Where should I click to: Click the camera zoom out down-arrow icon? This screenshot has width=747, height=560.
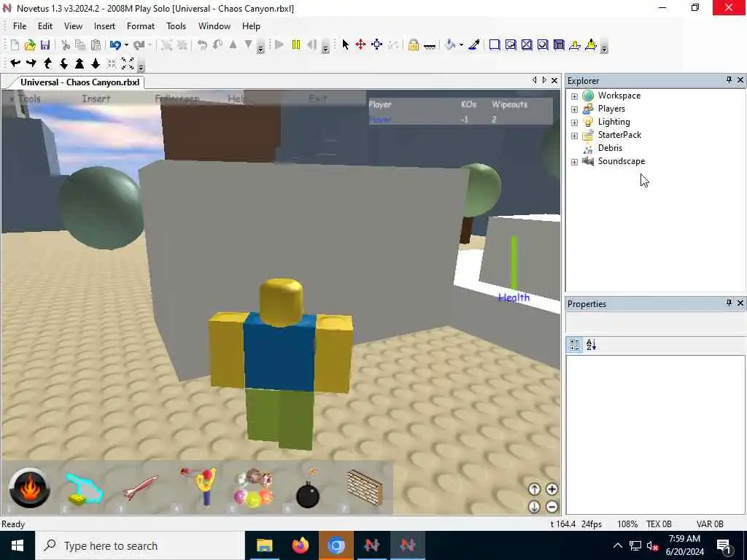pos(96,63)
